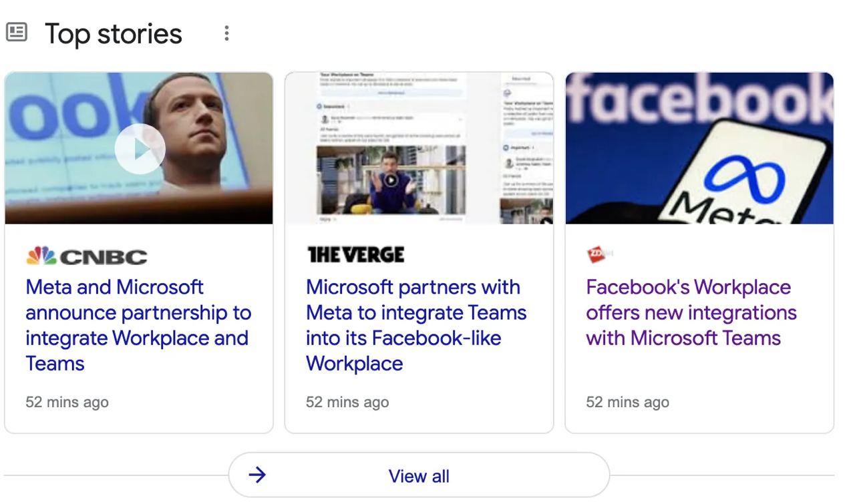Open the "Facebook's Workplace offers new integrations" headline
The image size is (855, 504).
click(x=691, y=312)
